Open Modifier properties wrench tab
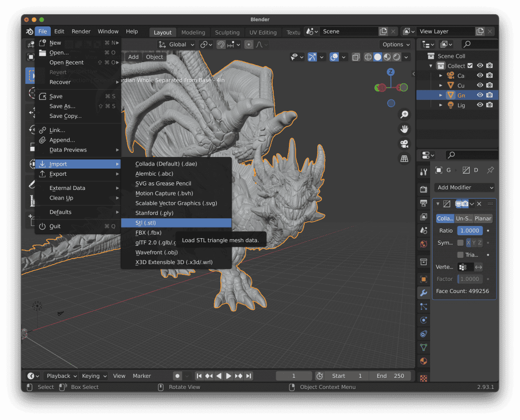Image resolution: width=520 pixels, height=420 pixels. pos(424,293)
